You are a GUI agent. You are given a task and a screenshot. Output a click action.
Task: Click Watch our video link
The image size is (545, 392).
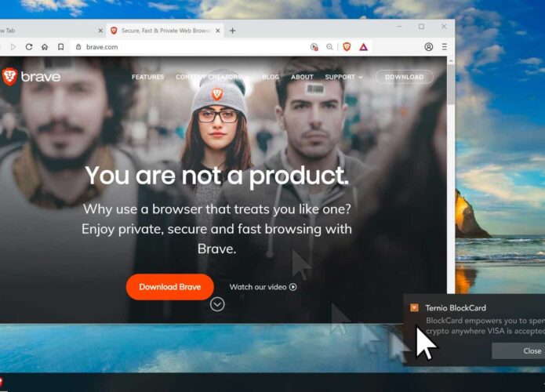tap(263, 287)
